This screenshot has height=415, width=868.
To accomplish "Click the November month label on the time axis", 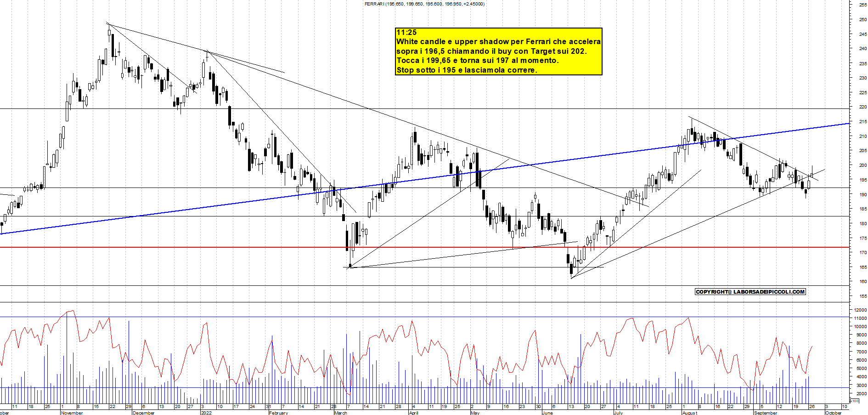I will click(72, 413).
